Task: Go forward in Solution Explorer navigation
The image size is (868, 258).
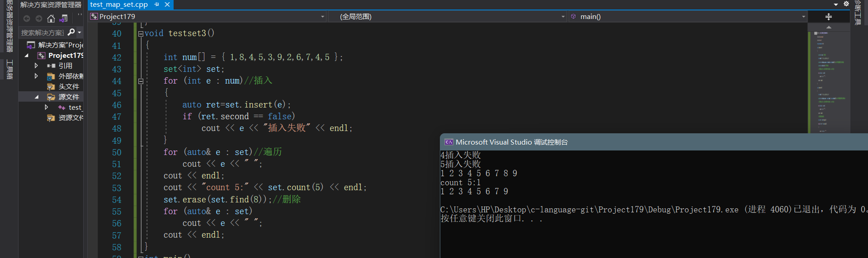Action: (39, 19)
